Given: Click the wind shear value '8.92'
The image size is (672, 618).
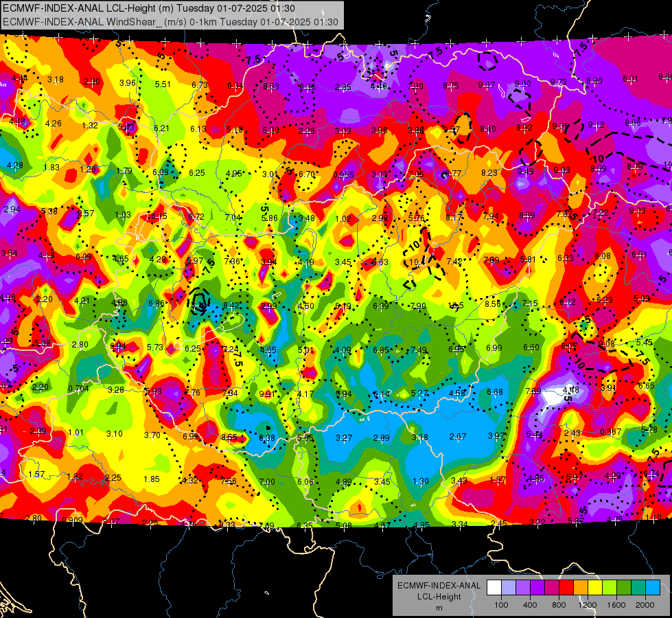Looking at the screenshot, I should pos(524,127).
